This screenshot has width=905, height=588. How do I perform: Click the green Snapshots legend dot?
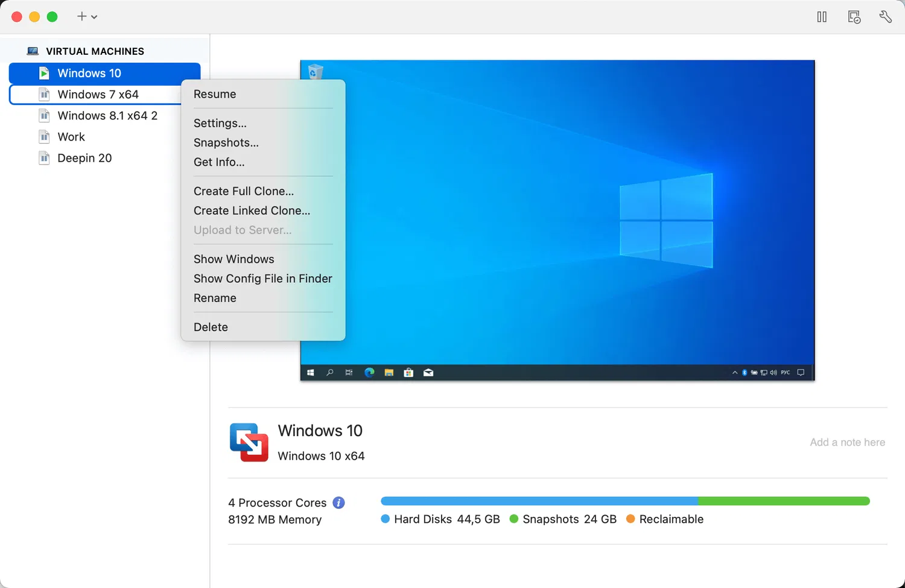(514, 519)
